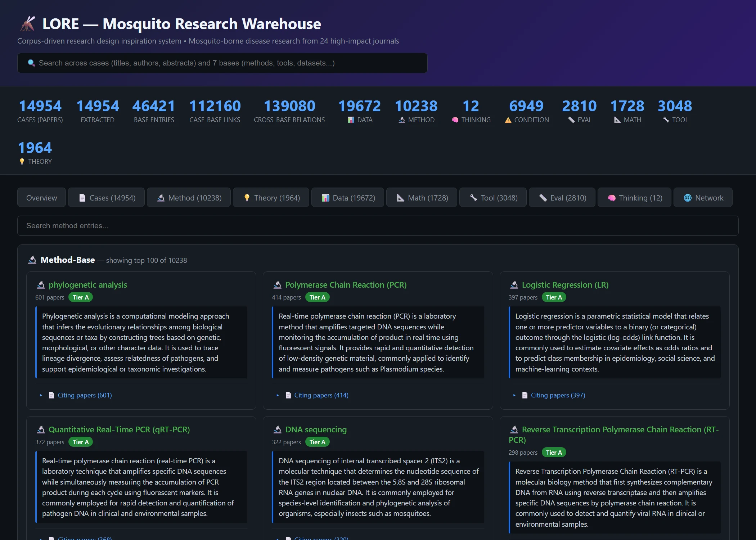The height and width of the screenshot is (540, 756).
Task: Click the THINKING stat brain icon
Action: click(455, 120)
